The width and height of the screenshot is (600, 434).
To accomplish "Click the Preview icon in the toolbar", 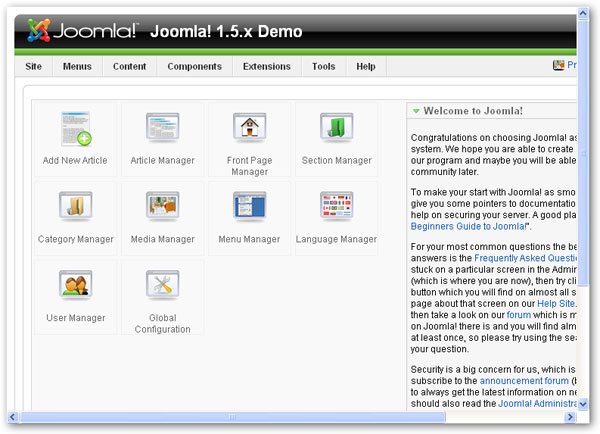I will [559, 65].
